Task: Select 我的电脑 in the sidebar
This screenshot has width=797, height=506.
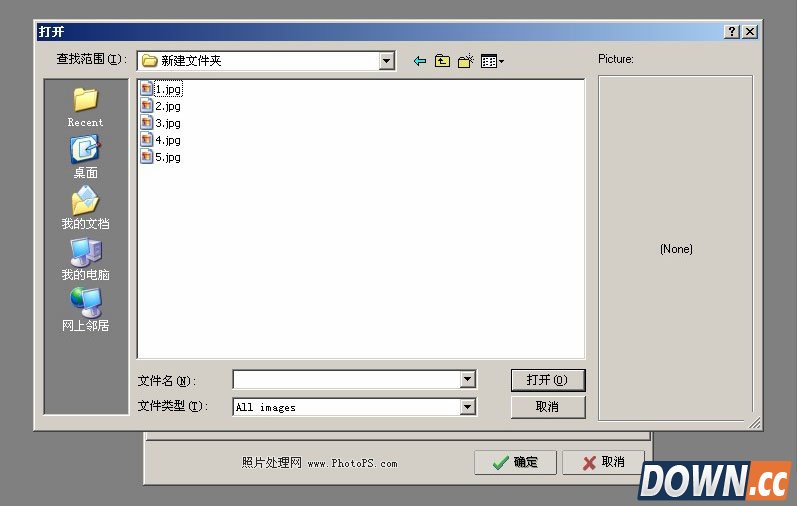Action: tap(85, 259)
